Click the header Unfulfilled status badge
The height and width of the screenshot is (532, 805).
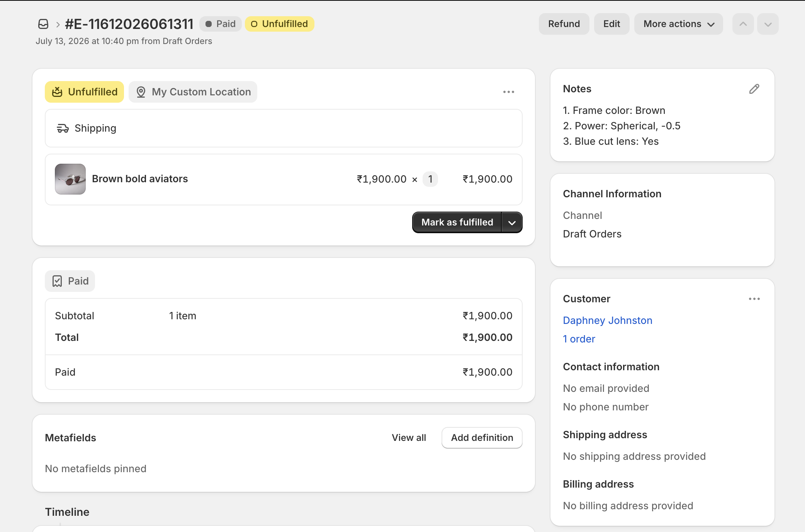pos(279,24)
